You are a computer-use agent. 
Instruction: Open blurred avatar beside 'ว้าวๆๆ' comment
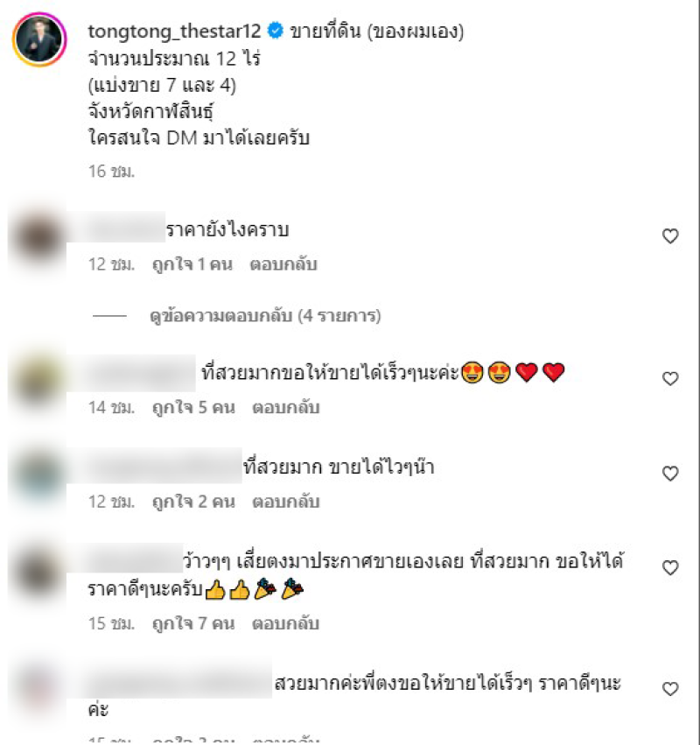(38, 571)
